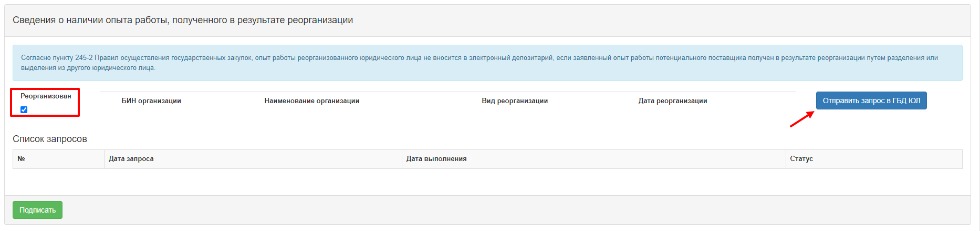The height and width of the screenshot is (231, 980).
Task: Toggle the Реорганизован checkbox
Action: click(x=24, y=109)
